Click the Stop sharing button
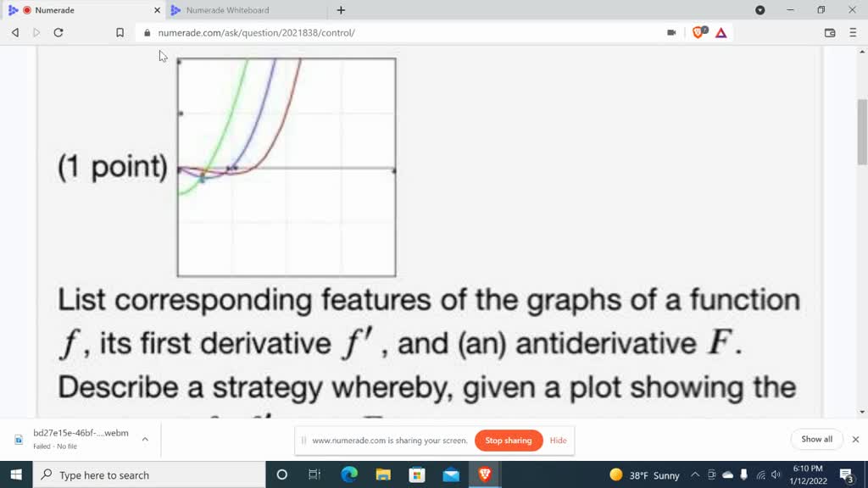 tap(509, 441)
